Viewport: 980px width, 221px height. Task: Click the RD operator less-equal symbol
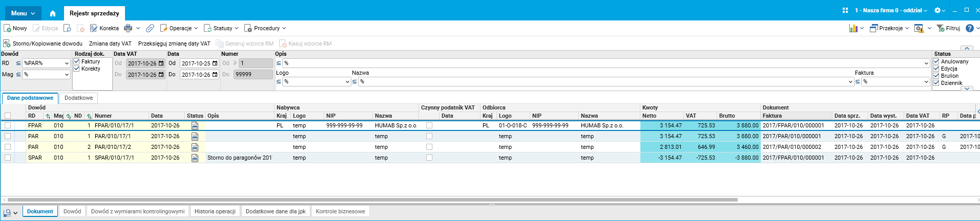point(18,63)
